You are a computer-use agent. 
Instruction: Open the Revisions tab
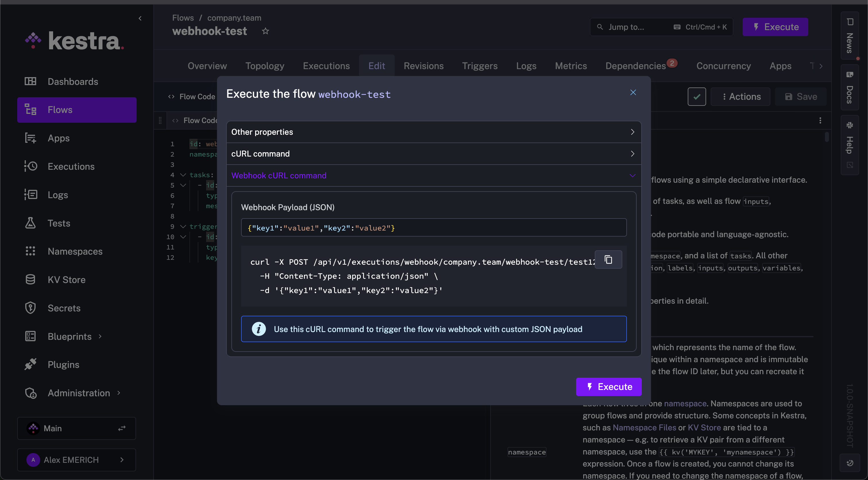(x=424, y=66)
